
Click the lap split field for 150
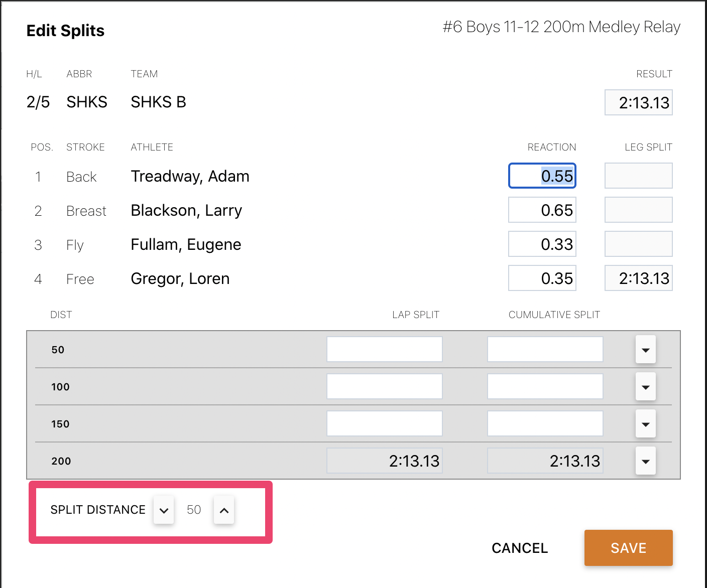[384, 423]
